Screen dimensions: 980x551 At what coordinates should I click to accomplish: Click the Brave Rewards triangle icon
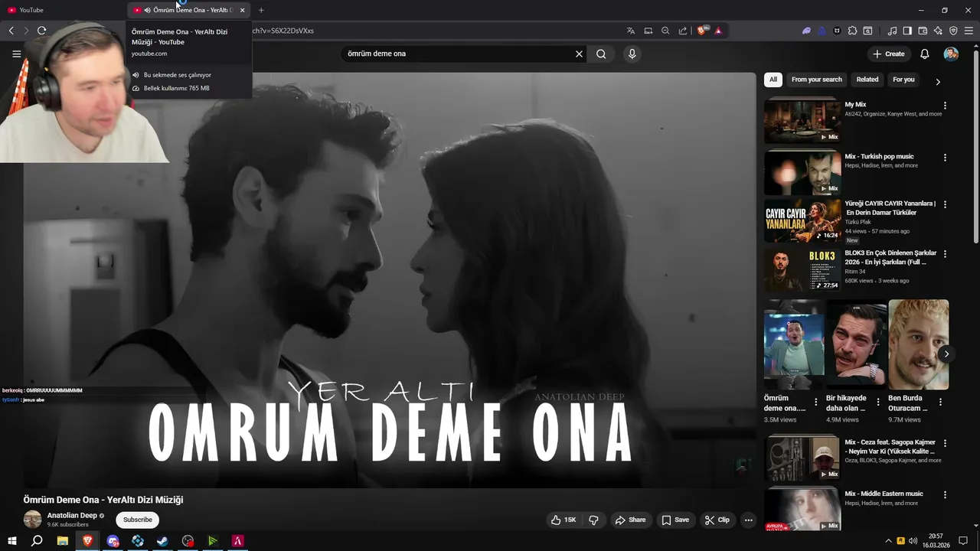coord(719,31)
